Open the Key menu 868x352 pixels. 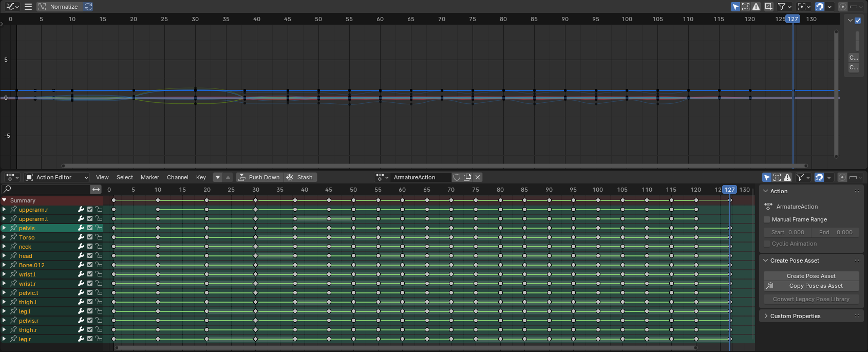(x=201, y=177)
